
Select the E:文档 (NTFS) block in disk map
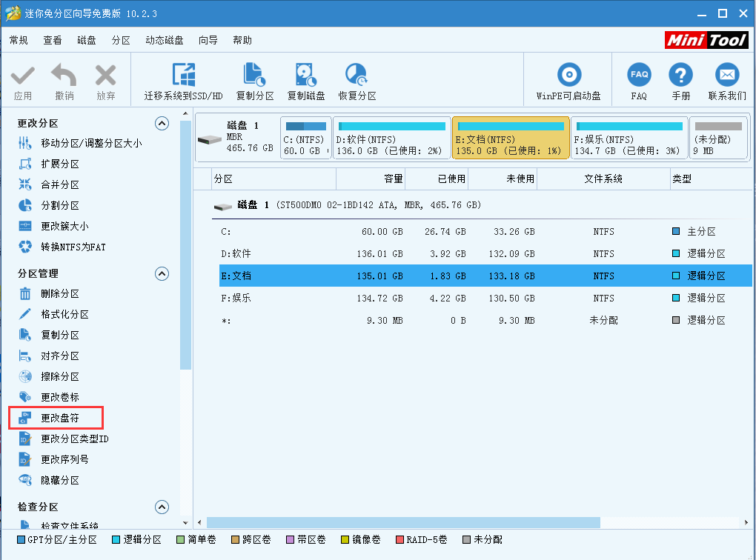[511, 138]
